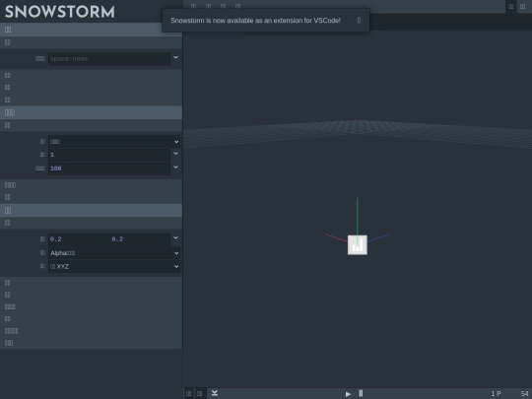Open the rightmost of the four top menu items

(237, 6)
